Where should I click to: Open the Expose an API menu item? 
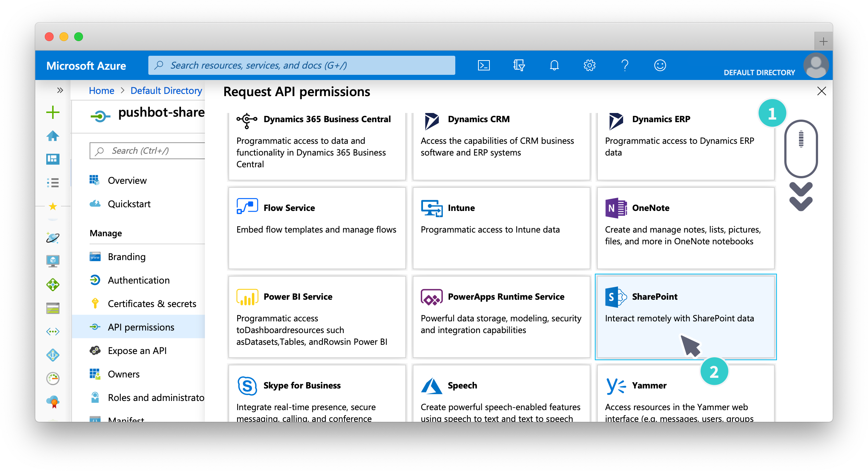point(139,351)
